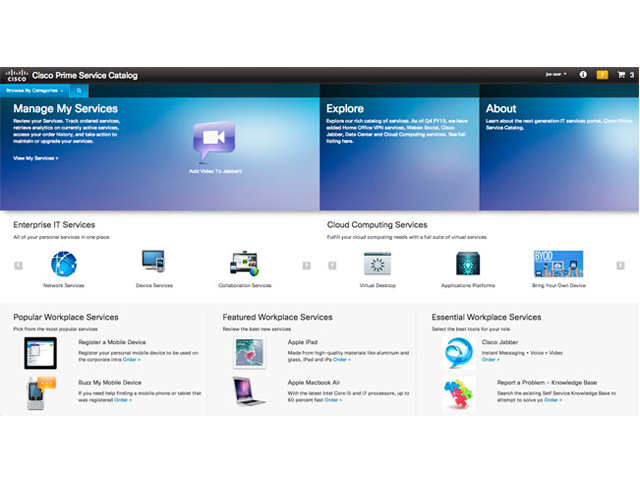Click the Popular Workplace Services heading
Screen dimensions: 640x480
click(x=66, y=317)
